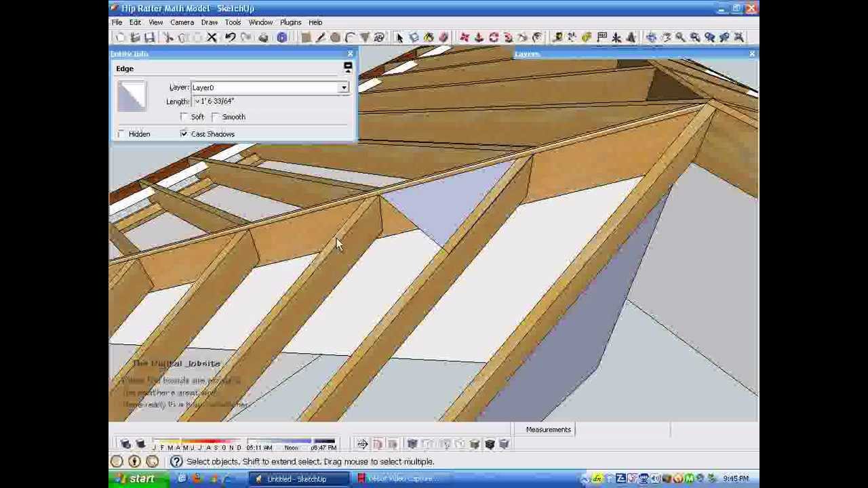Click the Print icon

(263, 37)
